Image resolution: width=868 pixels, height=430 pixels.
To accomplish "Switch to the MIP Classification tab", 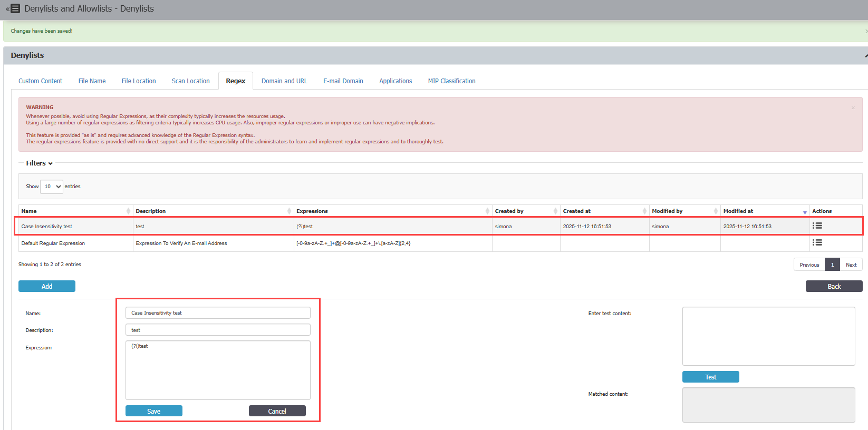I will 451,81.
